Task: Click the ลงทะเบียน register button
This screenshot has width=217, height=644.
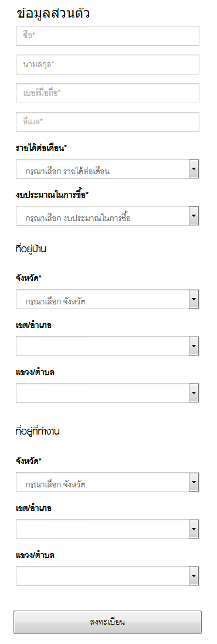Action: tap(108, 622)
